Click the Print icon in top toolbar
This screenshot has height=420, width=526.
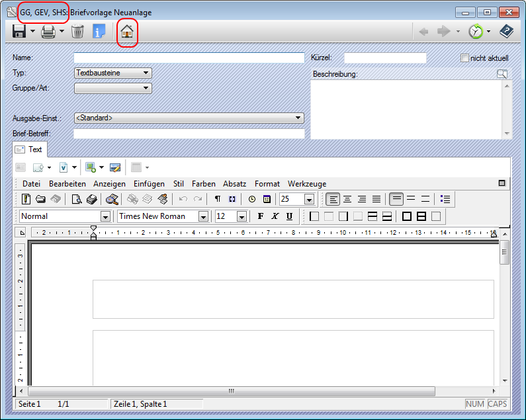[48, 31]
